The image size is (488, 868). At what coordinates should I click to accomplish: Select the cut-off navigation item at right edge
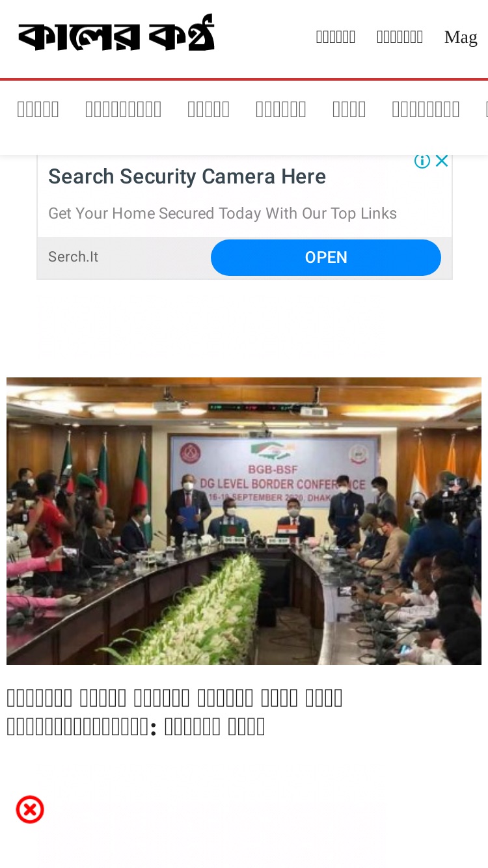[486, 109]
